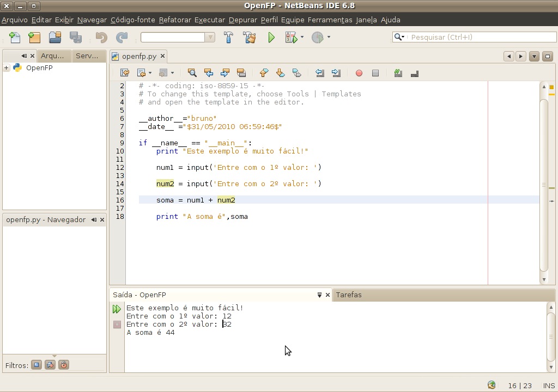Run the main project with green arrow
Image resolution: width=558 pixels, height=392 pixels.
point(271,38)
